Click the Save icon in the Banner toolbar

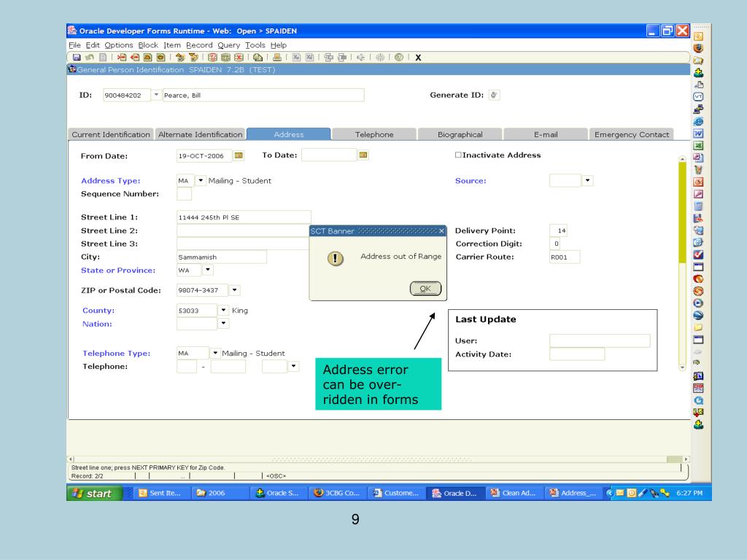coord(76,57)
